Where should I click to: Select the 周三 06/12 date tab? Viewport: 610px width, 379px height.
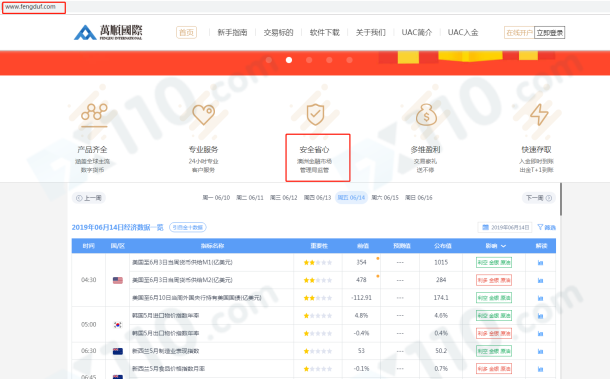tap(284, 198)
